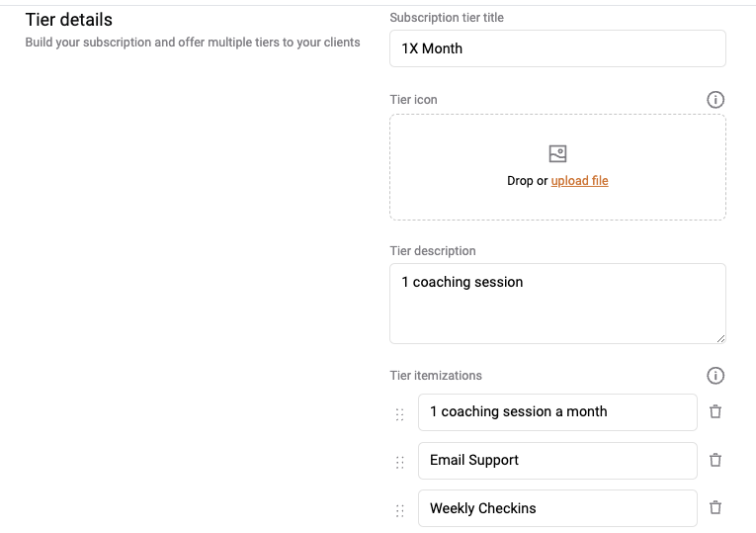Image resolution: width=756 pixels, height=533 pixels.
Task: Click the drag handle beside Weekly Checkins
Action: pos(399,511)
